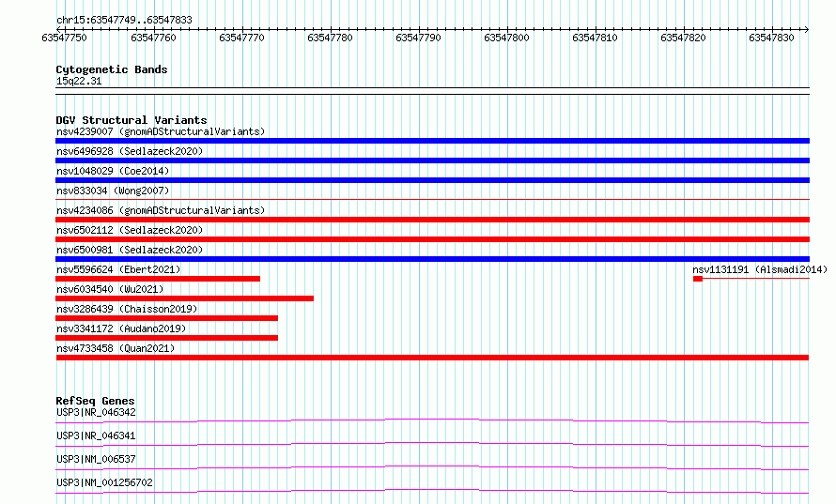
Task: Click ruler coordinate 63547830
Action: click(x=771, y=38)
